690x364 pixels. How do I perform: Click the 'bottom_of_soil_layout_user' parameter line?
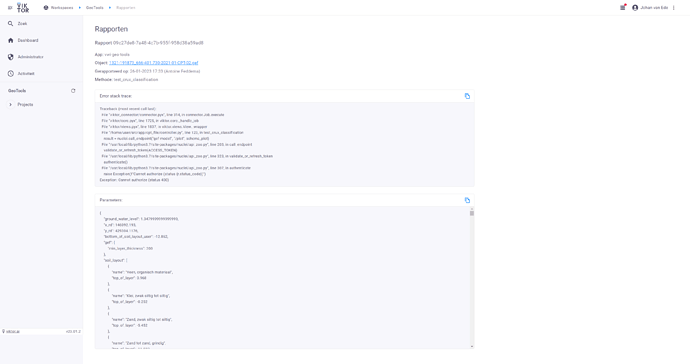[136, 237]
